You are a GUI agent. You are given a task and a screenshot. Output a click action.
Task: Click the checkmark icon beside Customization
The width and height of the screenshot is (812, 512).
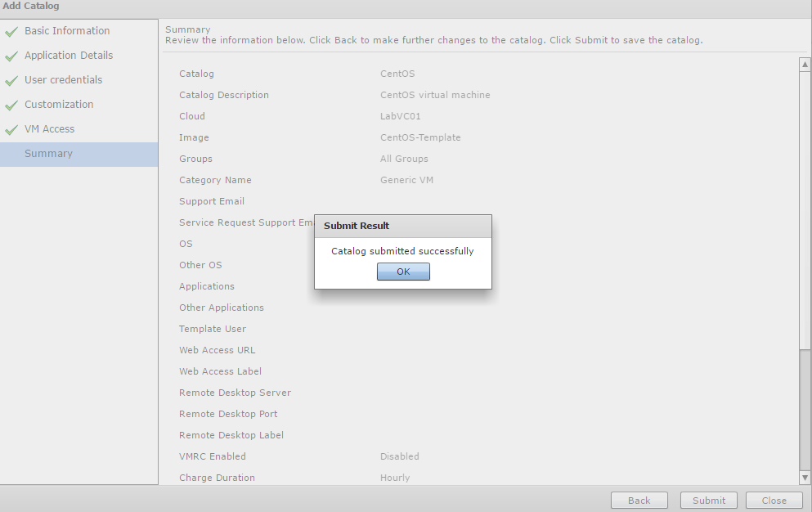[x=11, y=106]
